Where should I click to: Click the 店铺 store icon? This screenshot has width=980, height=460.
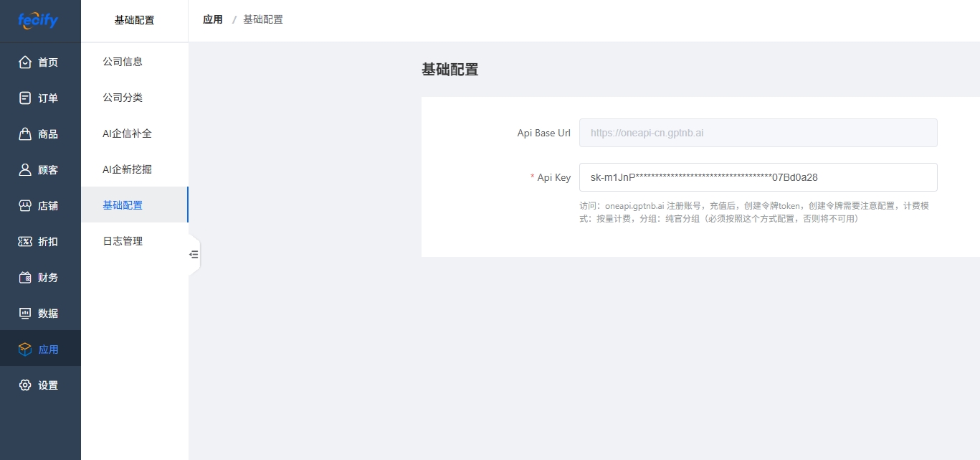tap(25, 206)
